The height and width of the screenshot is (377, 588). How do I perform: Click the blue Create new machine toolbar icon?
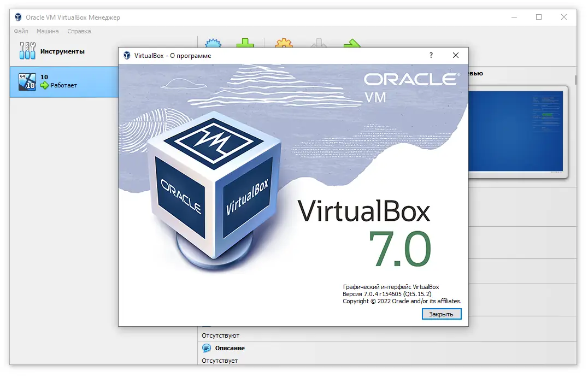[213, 44]
